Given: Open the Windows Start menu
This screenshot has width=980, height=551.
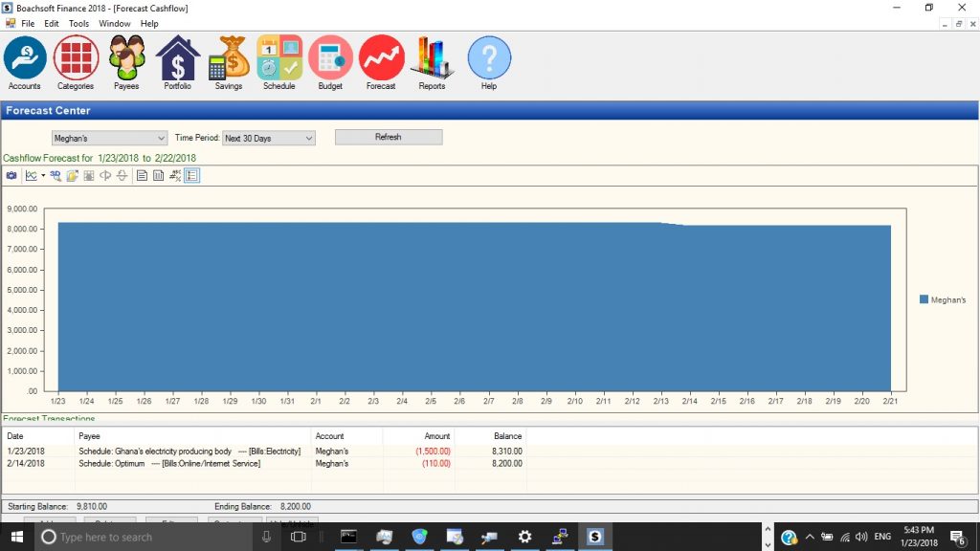Looking at the screenshot, I should click(17, 537).
